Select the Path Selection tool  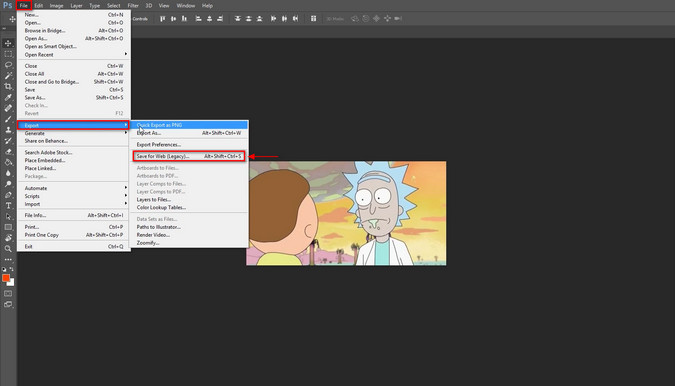point(8,216)
